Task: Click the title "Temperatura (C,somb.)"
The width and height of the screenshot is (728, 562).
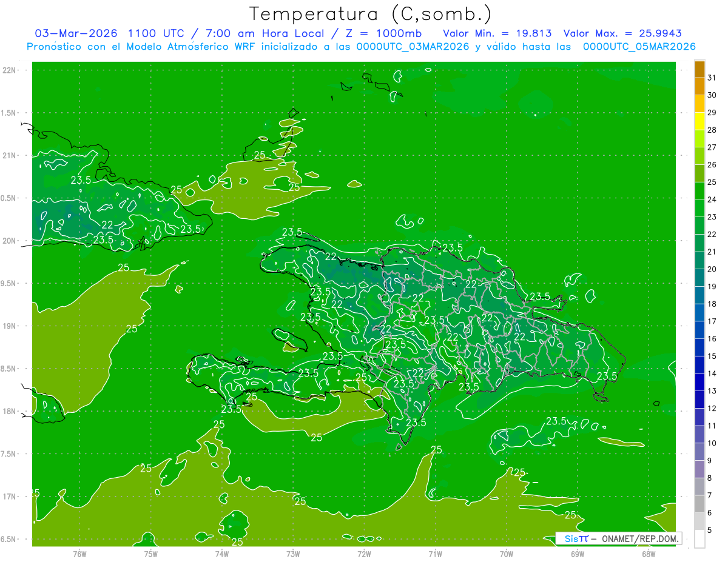Action: [x=370, y=14]
